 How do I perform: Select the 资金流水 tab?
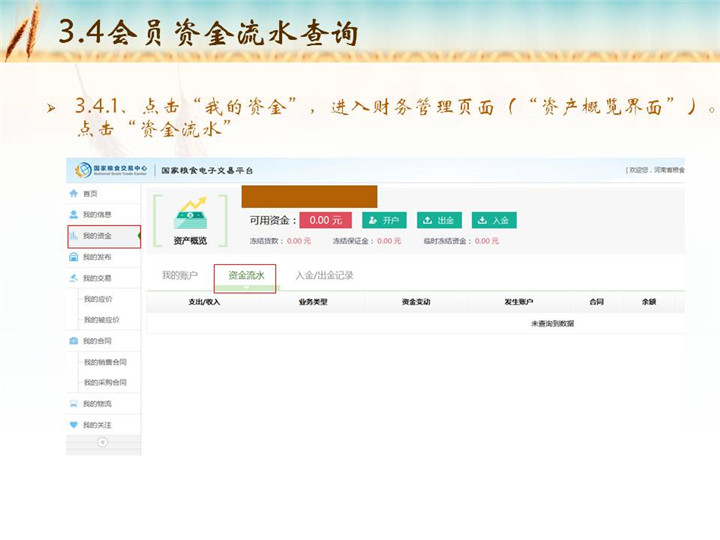coord(246,275)
